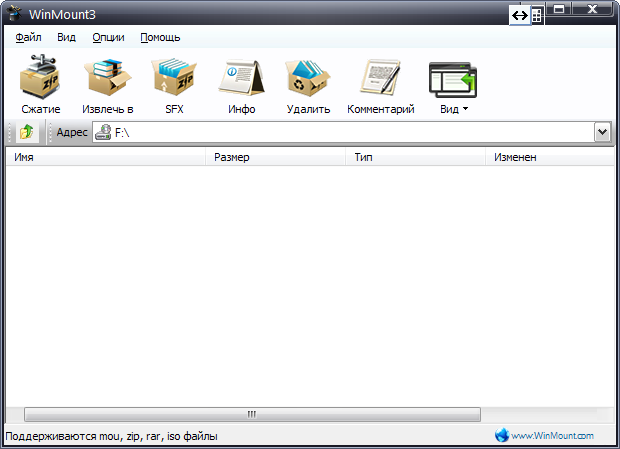620x449 pixels.
Task: Open the Вид menu in menu bar
Action: point(66,37)
